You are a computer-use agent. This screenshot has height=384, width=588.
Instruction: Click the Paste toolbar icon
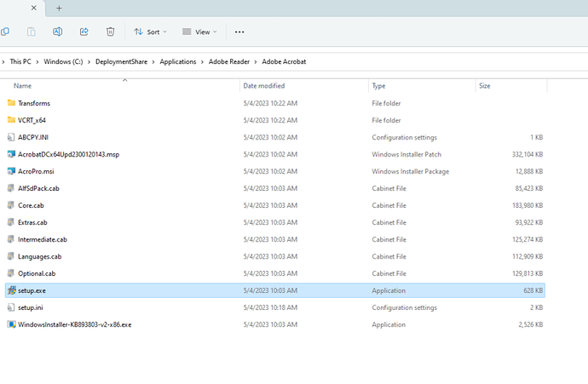(x=32, y=32)
